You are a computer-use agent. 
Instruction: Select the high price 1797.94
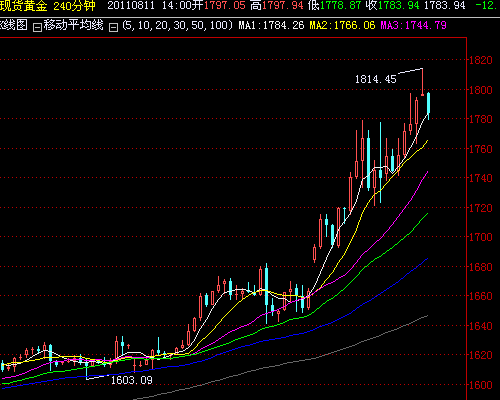click(x=283, y=6)
